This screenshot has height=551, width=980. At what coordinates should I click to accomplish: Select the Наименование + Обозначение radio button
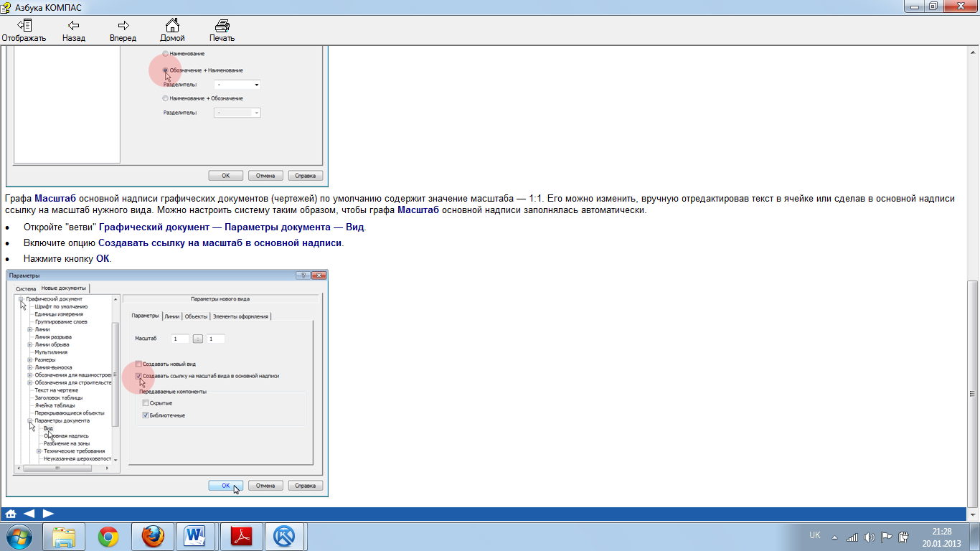[x=166, y=98]
